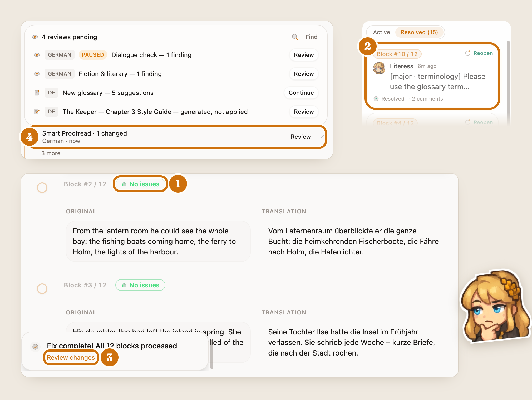532x400 pixels.
Task: Click Literess avatar in the Block #10 comment
Action: point(379,68)
